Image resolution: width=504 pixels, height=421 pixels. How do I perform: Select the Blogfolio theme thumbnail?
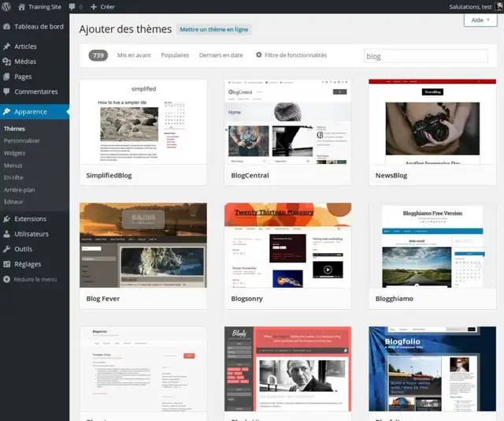432,369
